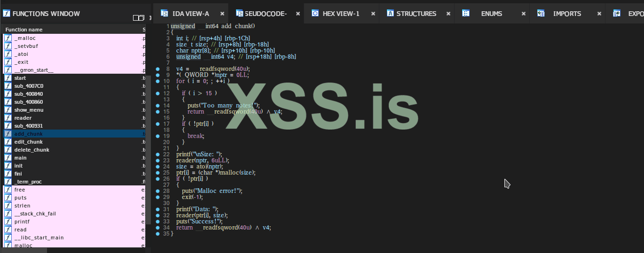Select sub_400860 in function list

tap(74, 102)
